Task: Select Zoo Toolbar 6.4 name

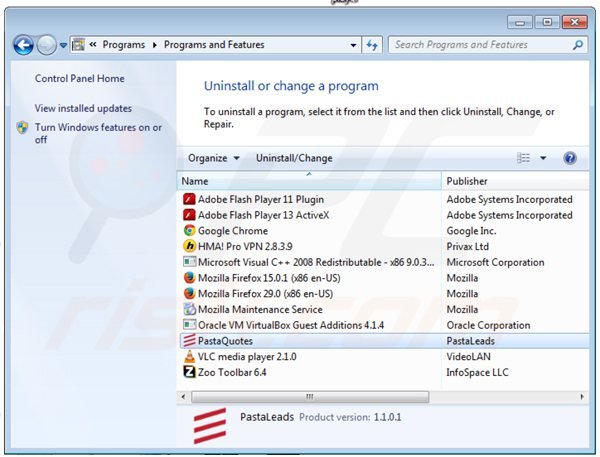Action: pyautogui.click(x=232, y=372)
